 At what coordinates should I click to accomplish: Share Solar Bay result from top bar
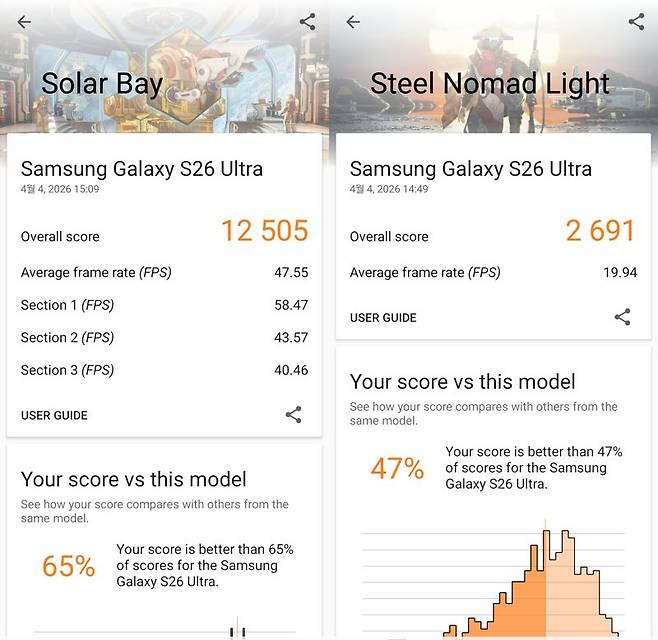[307, 22]
